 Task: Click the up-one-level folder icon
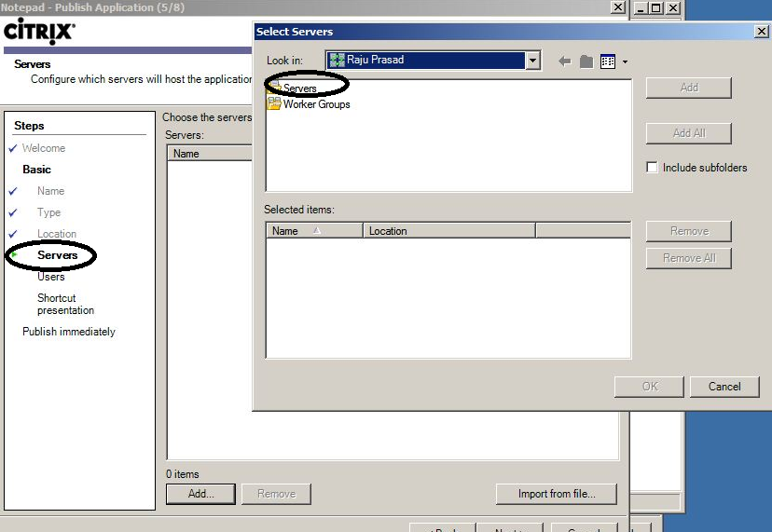pos(586,61)
